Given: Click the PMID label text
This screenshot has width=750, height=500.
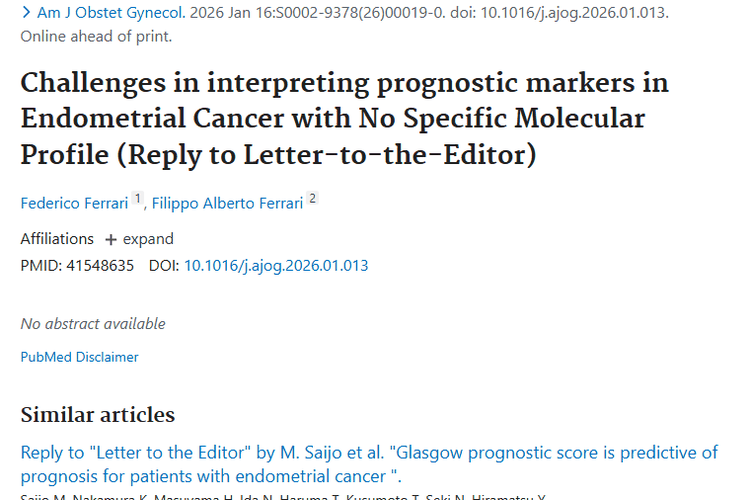Looking at the screenshot, I should [37, 266].
